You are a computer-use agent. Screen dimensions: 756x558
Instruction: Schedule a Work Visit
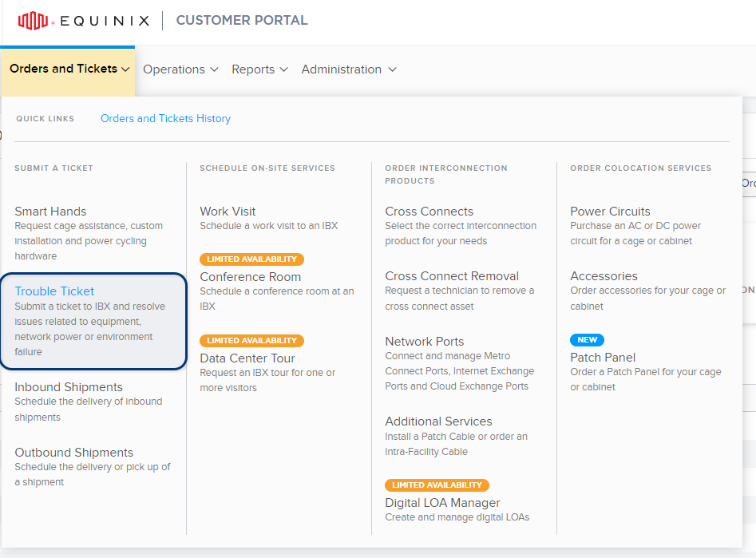(228, 212)
